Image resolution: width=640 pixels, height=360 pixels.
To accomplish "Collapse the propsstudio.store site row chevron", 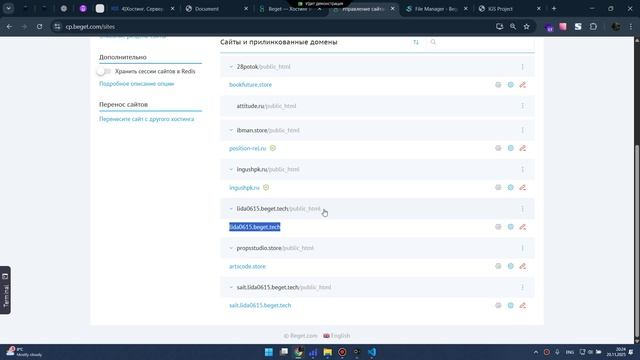I will pyautogui.click(x=231, y=248).
